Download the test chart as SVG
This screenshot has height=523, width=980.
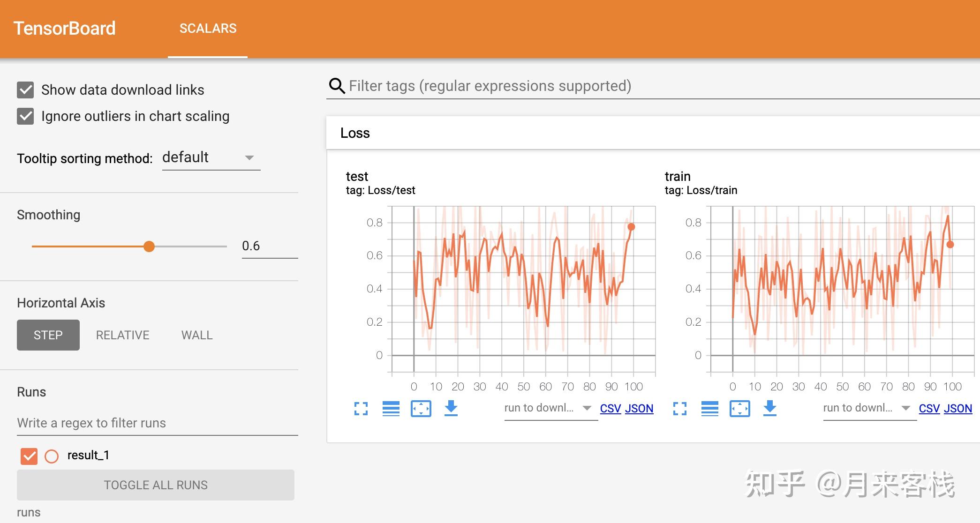click(x=451, y=408)
